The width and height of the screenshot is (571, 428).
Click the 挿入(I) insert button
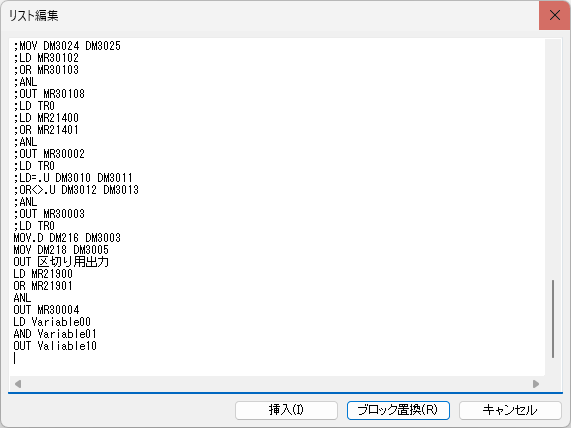(286, 410)
